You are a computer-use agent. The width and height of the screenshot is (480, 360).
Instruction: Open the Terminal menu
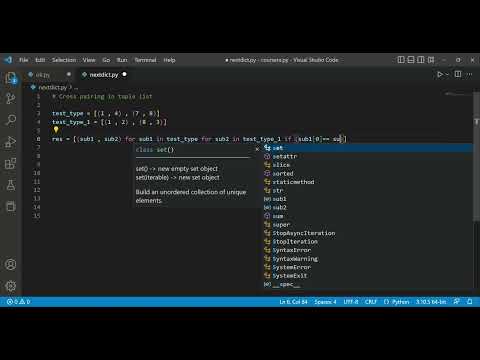click(145, 60)
